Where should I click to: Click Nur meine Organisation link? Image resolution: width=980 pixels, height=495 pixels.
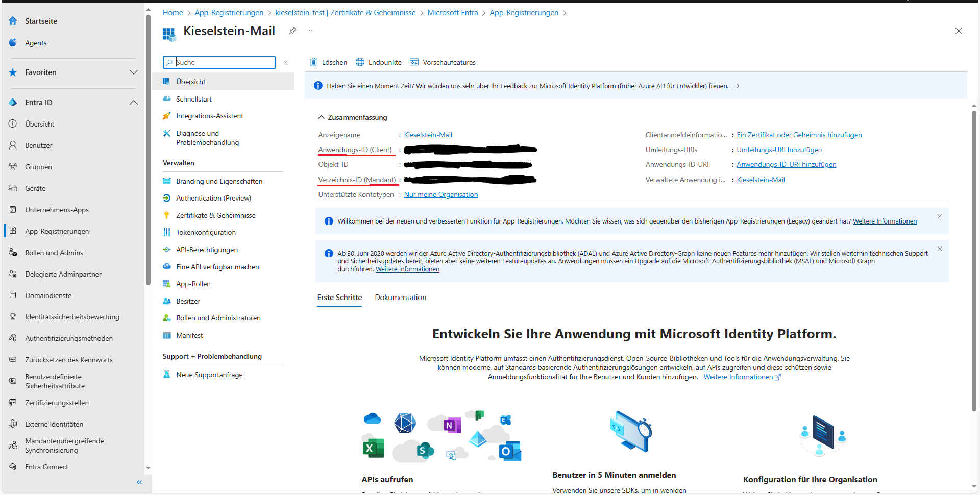click(441, 194)
